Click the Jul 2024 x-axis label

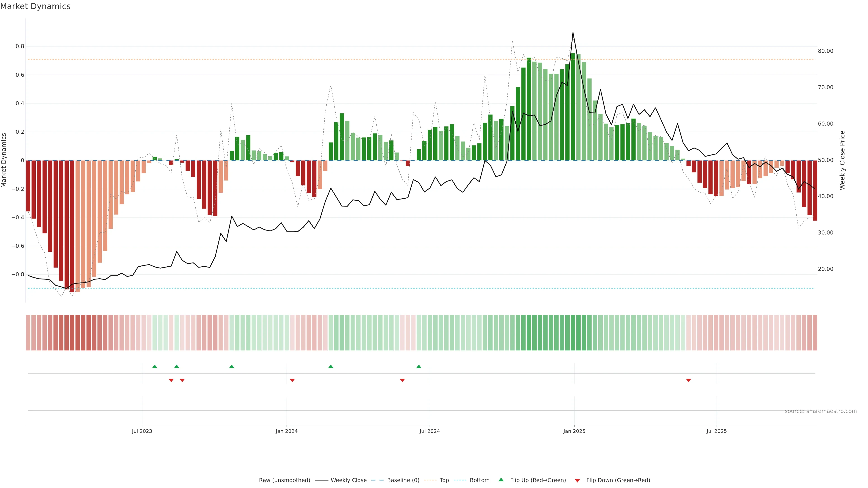[x=429, y=431]
